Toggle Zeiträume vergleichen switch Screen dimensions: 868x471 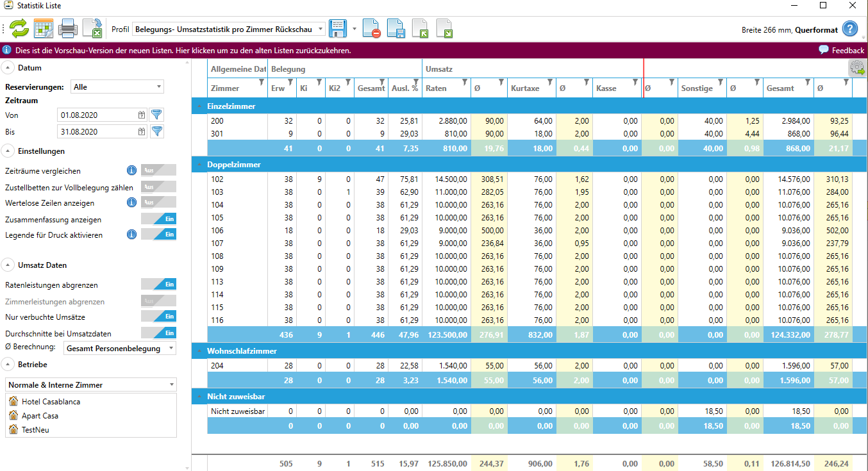(158, 170)
